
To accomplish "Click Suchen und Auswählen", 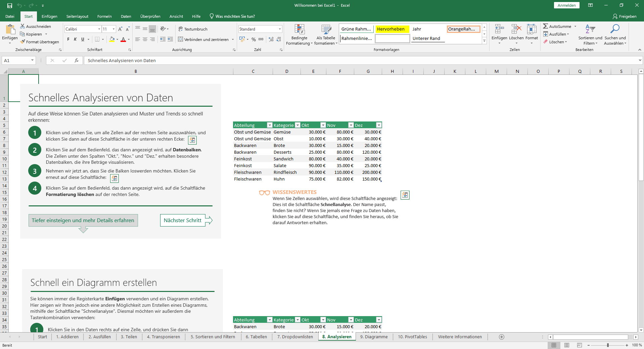I will [x=615, y=35].
